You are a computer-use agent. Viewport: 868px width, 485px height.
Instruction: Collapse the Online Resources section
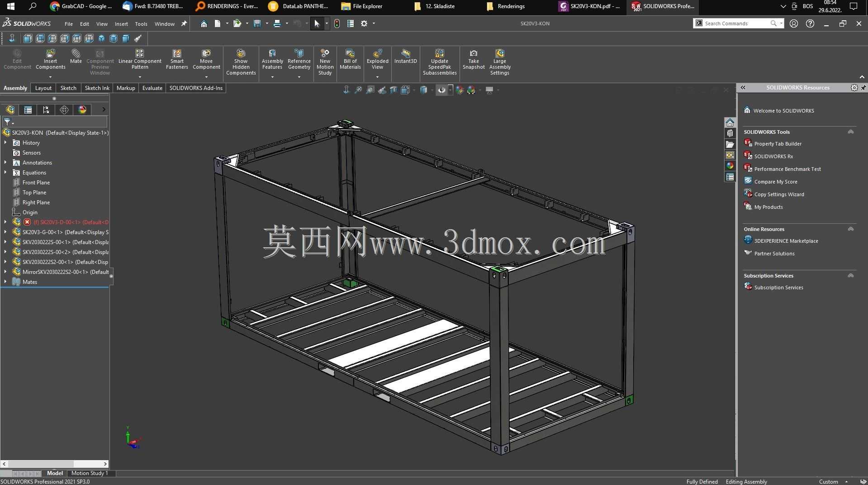point(850,229)
